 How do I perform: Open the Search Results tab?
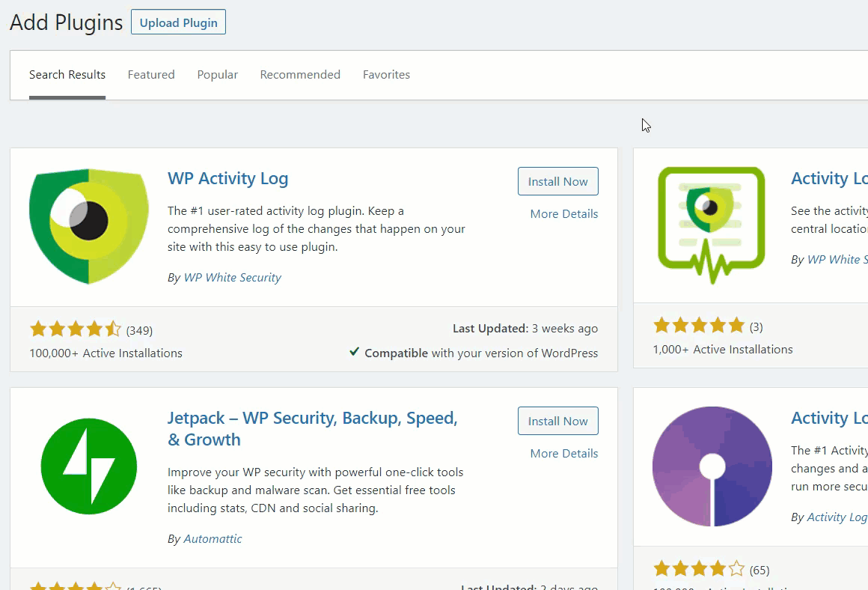(x=67, y=75)
